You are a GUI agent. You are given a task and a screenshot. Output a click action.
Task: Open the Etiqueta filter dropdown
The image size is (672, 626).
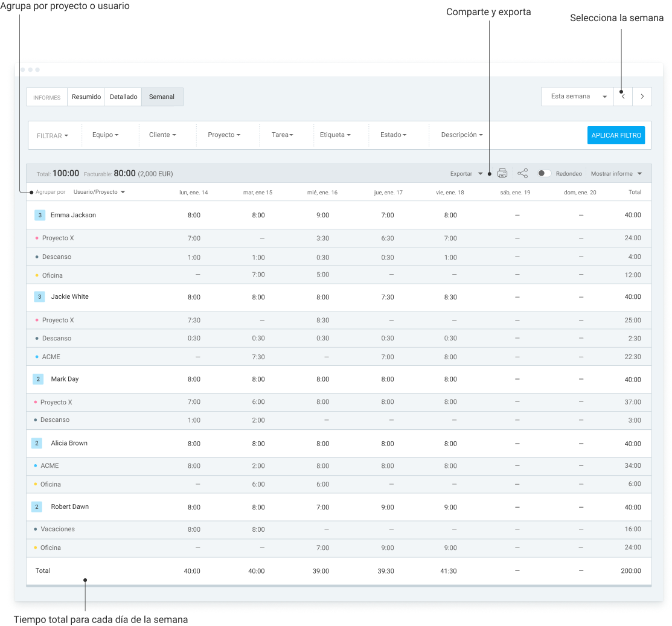click(335, 135)
